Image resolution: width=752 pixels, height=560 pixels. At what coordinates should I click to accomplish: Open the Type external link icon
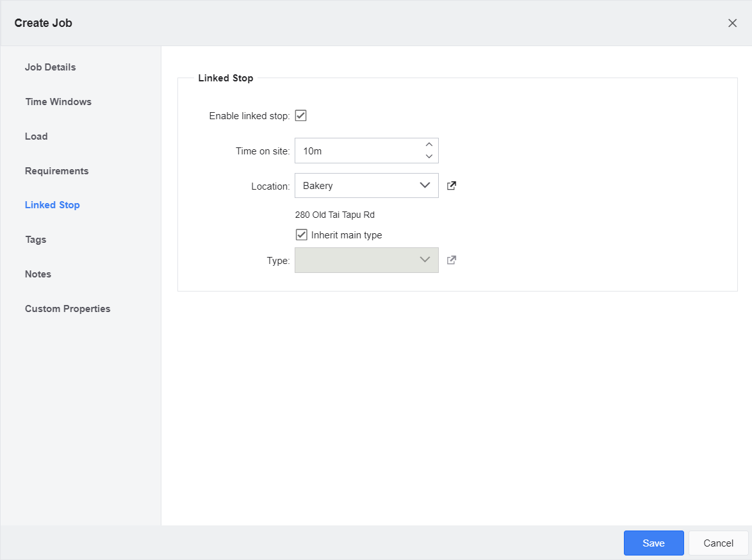click(x=452, y=260)
